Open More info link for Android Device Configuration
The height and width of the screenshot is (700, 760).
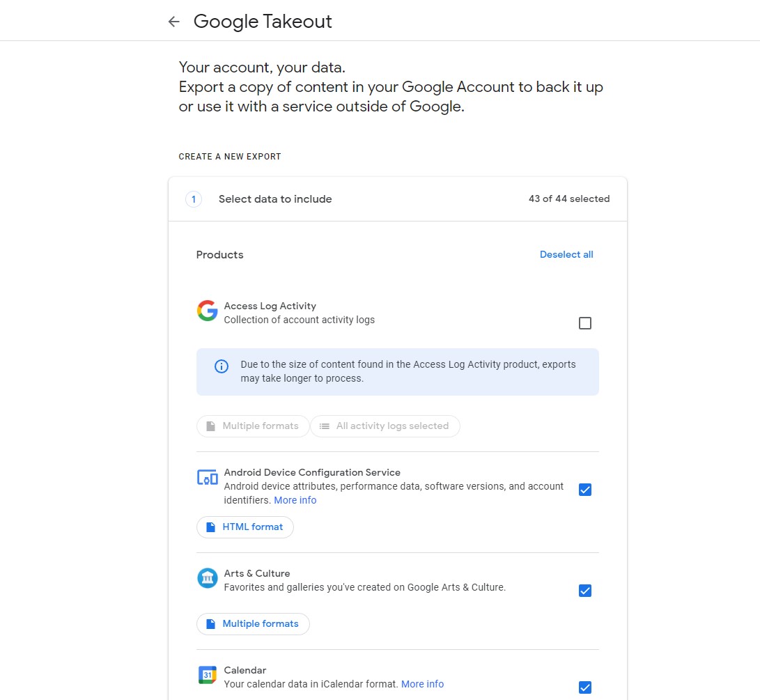point(295,500)
